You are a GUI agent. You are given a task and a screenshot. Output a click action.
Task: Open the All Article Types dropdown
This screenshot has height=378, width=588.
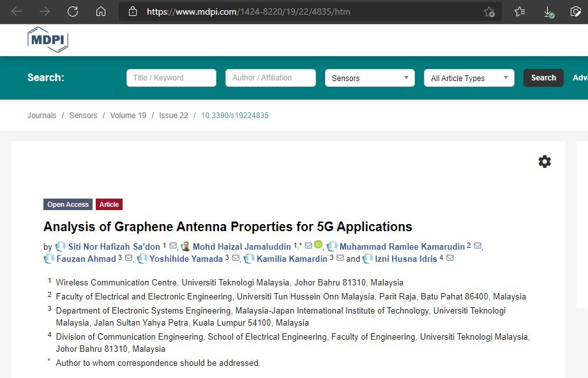tap(469, 78)
